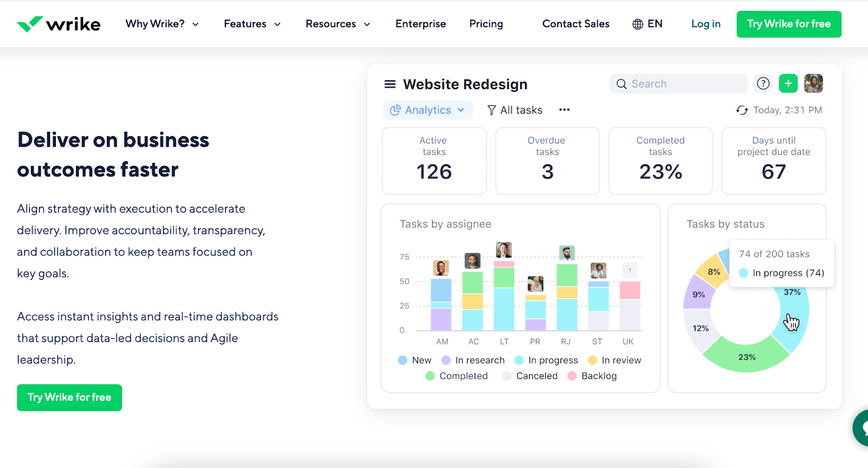
Task: Expand the Features menu
Action: [252, 24]
